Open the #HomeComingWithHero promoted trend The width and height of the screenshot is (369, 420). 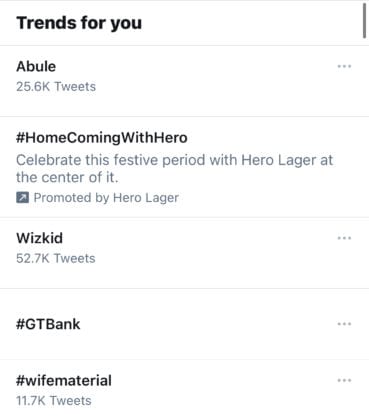(102, 138)
